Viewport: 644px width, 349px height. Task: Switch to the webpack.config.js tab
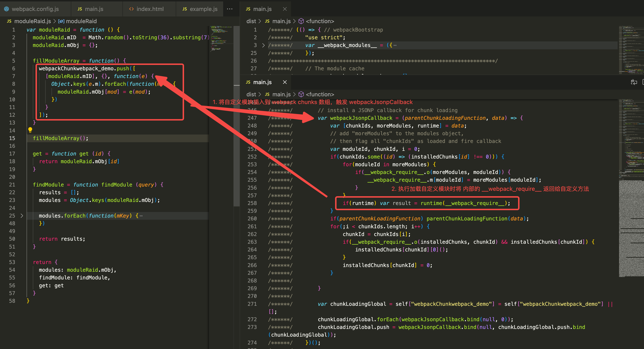[35, 9]
